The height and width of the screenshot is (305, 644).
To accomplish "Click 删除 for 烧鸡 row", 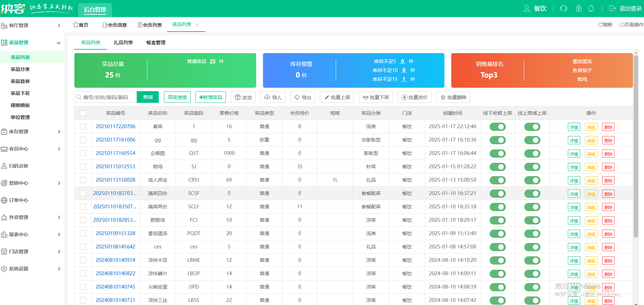I will click(x=608, y=167).
